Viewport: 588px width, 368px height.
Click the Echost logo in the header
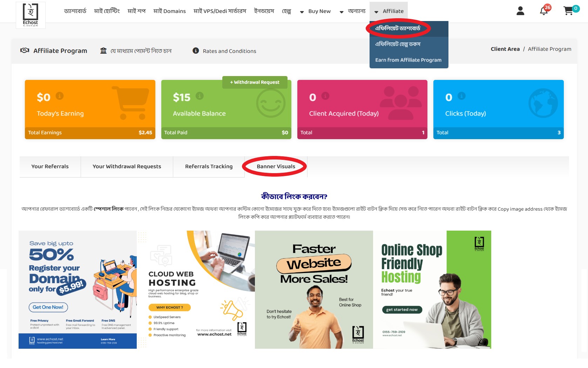[31, 15]
